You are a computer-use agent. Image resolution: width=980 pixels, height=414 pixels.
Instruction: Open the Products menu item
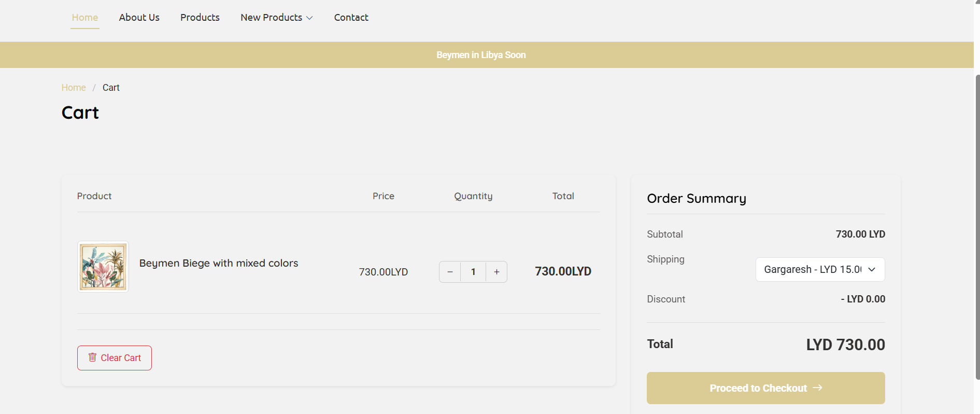tap(200, 18)
